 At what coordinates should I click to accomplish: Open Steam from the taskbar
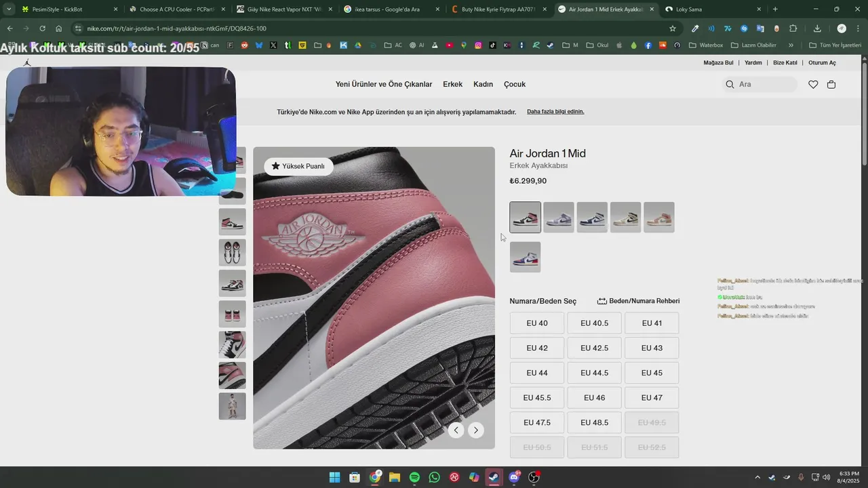pos(494,477)
